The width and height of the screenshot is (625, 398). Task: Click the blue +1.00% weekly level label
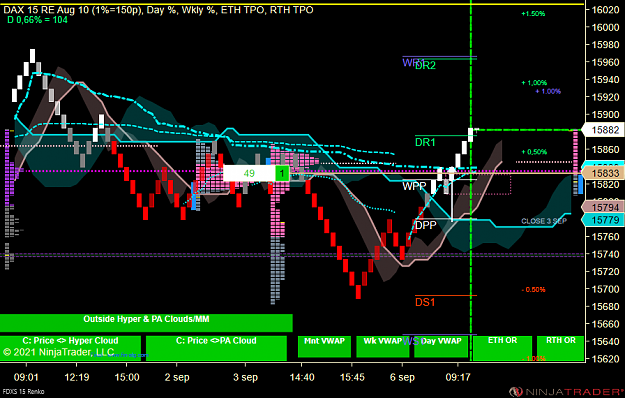coord(548,91)
